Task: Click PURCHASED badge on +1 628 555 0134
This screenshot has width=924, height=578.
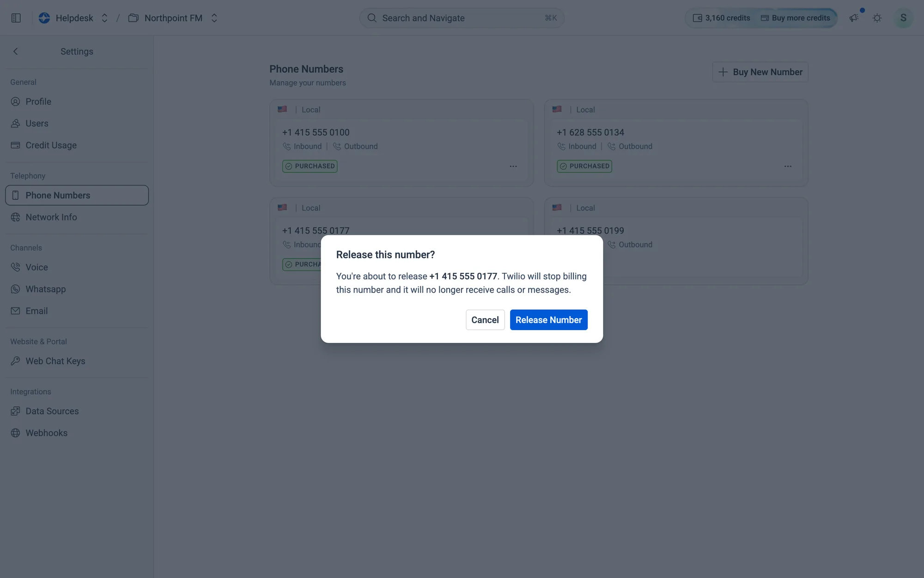Action: click(584, 166)
